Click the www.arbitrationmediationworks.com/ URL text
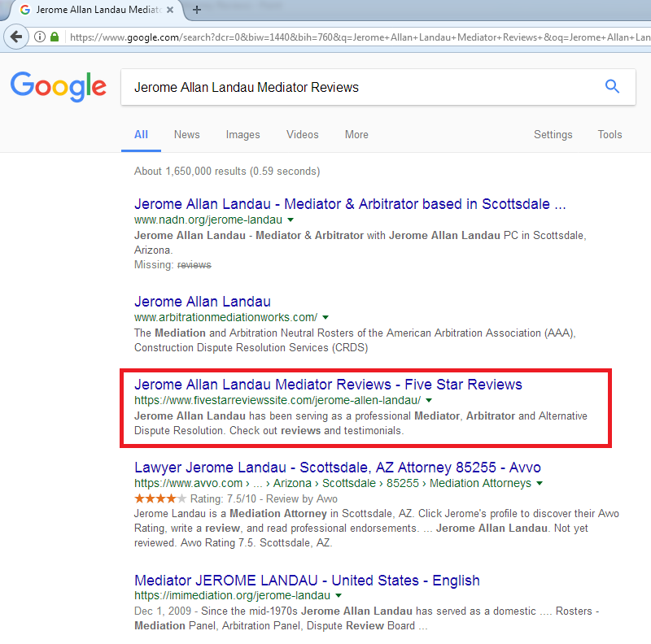The height and width of the screenshot is (644, 651). point(226,317)
